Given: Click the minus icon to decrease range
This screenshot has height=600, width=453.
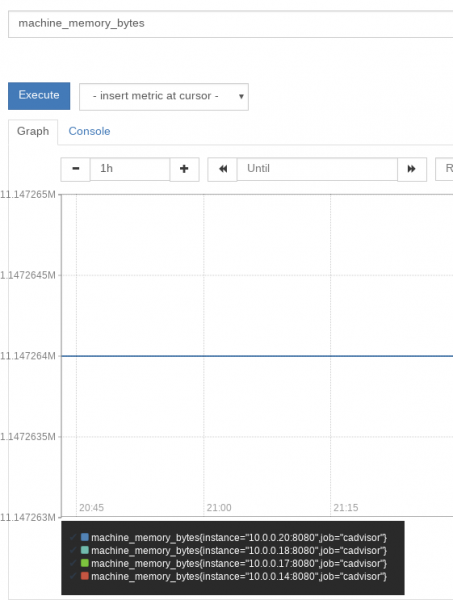Looking at the screenshot, I should tap(75, 169).
